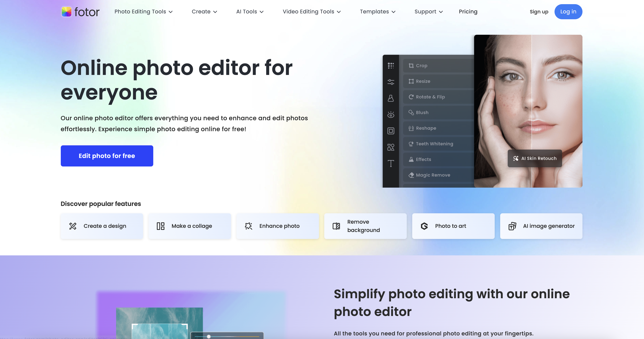Click the Reshape label text
644x339 pixels.
click(x=426, y=128)
